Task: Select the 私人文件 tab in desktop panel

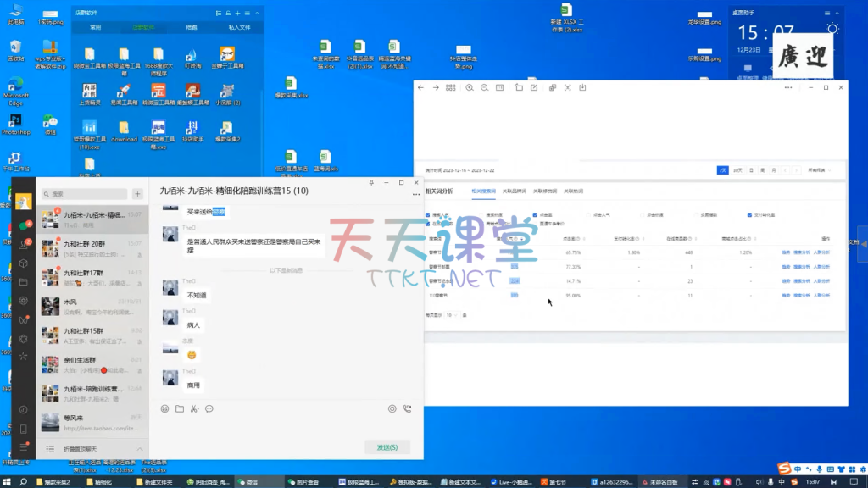Action: click(239, 27)
